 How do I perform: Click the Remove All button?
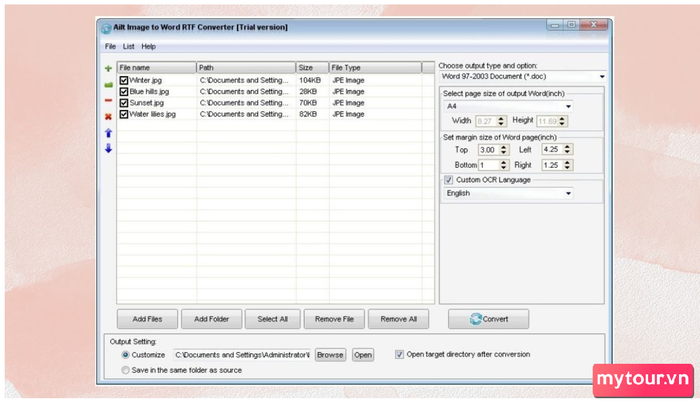click(399, 319)
